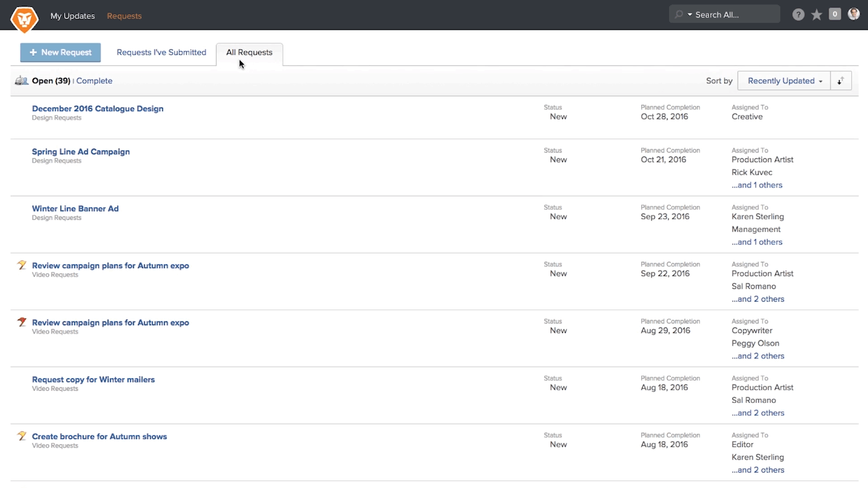Expand '...and 1 others' for Spring Line Ad Campaign
Image resolution: width=868 pixels, height=488 pixels.
(757, 185)
